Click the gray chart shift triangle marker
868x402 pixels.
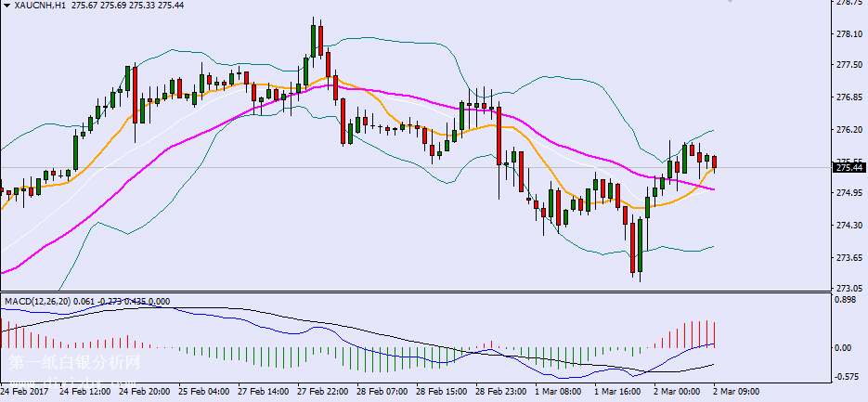click(x=731, y=3)
